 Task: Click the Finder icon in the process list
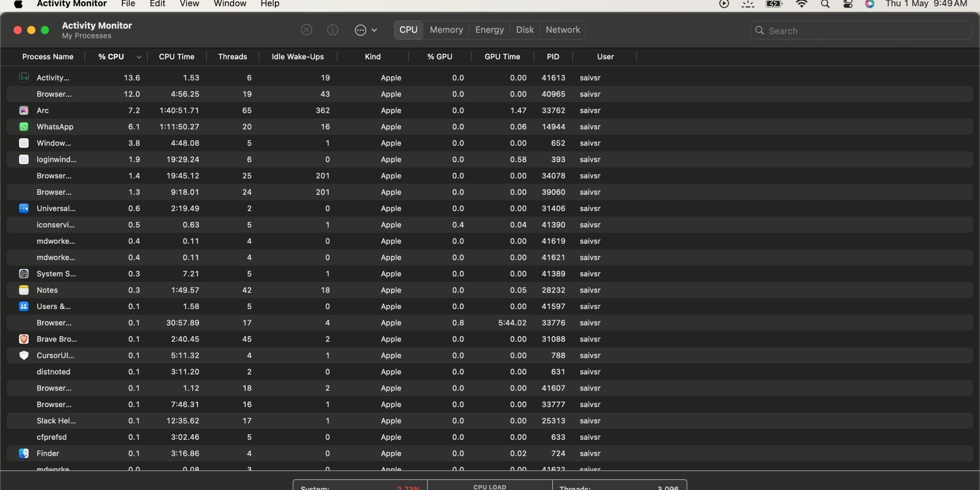pyautogui.click(x=24, y=453)
